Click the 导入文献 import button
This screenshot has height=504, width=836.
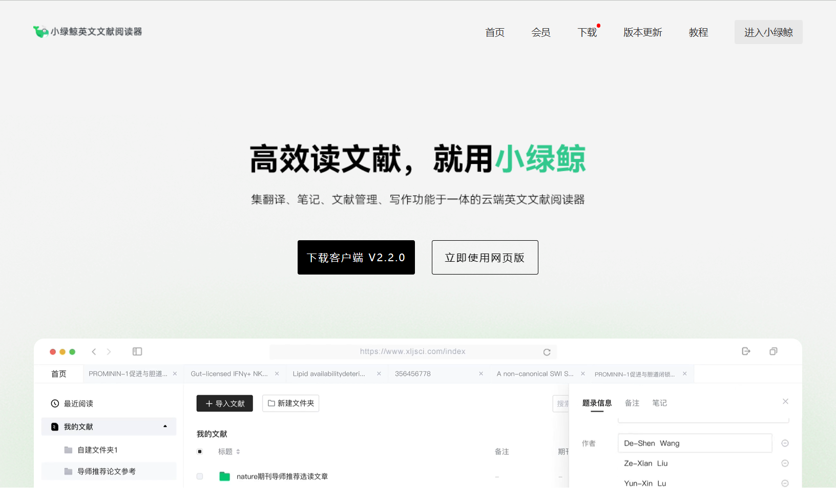pos(224,403)
